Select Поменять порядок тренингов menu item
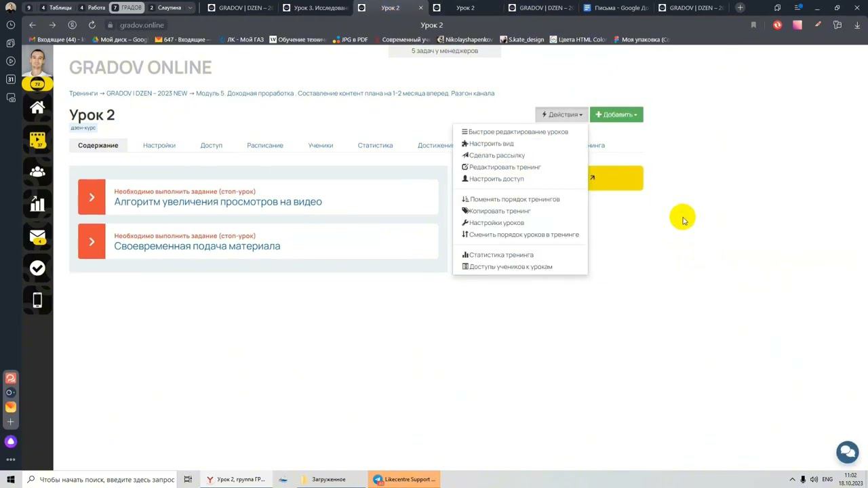Viewport: 868px width, 488px height. [511, 199]
